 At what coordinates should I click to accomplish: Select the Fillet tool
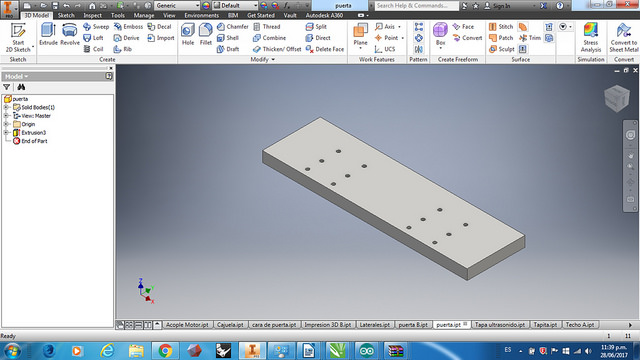206,34
